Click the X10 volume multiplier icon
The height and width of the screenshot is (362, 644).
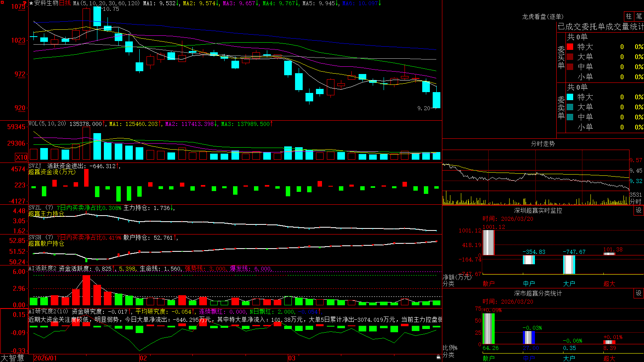click(x=21, y=157)
